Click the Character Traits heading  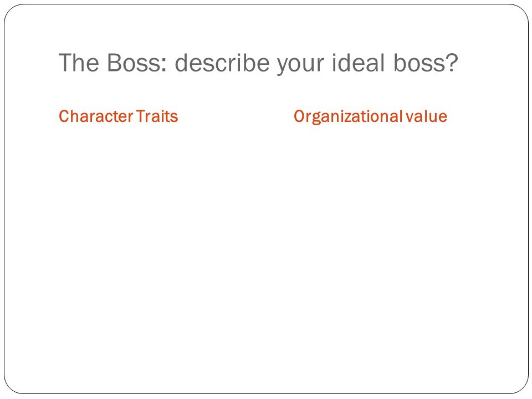click(x=119, y=116)
